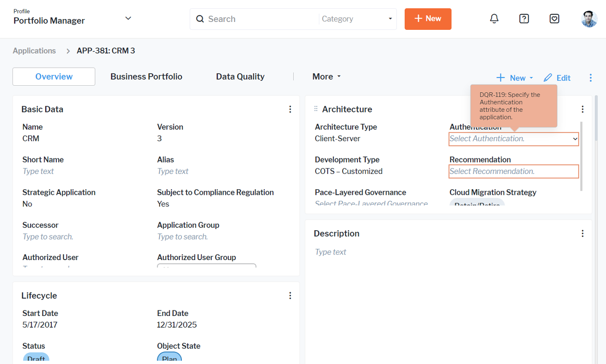
Task: Open the notifications bell
Action: click(494, 19)
